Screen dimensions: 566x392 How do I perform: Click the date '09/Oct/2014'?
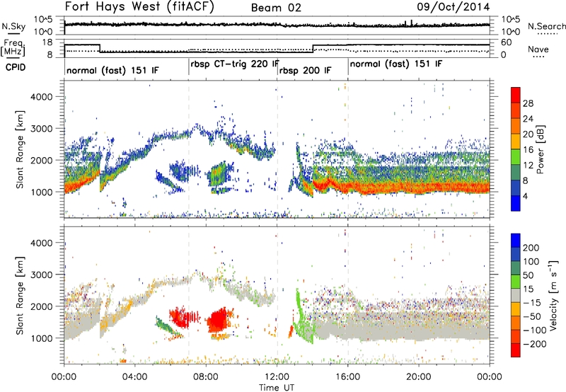pyautogui.click(x=454, y=7)
